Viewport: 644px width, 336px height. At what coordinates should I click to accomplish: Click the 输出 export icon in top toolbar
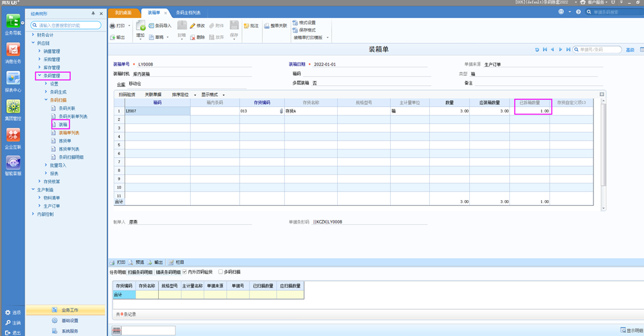[x=112, y=38]
